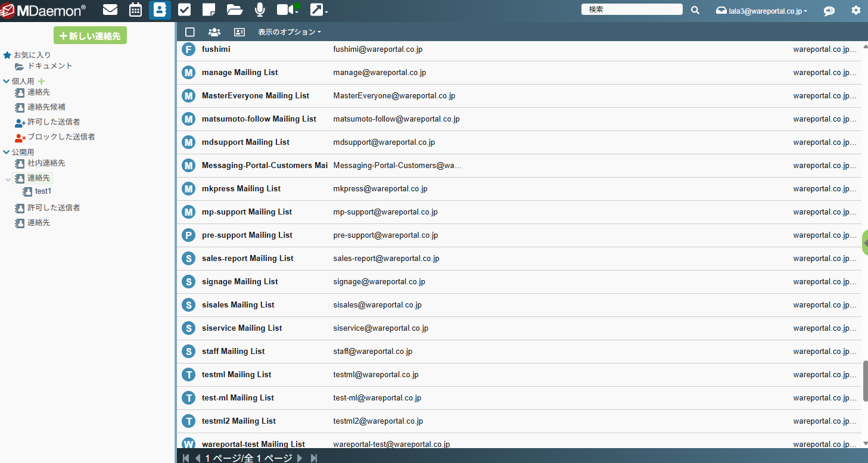868x463 pixels.
Task: Click the 新しい連絡先 button
Action: coord(90,36)
